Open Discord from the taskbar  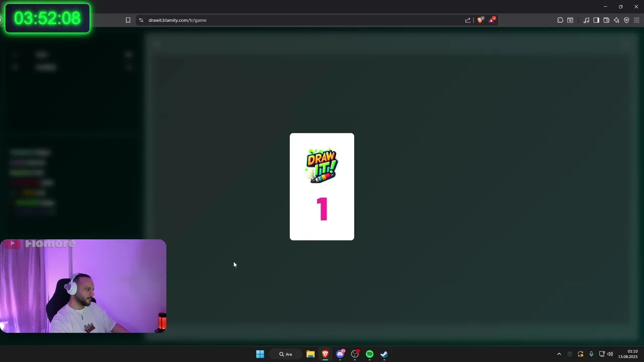pos(340,354)
